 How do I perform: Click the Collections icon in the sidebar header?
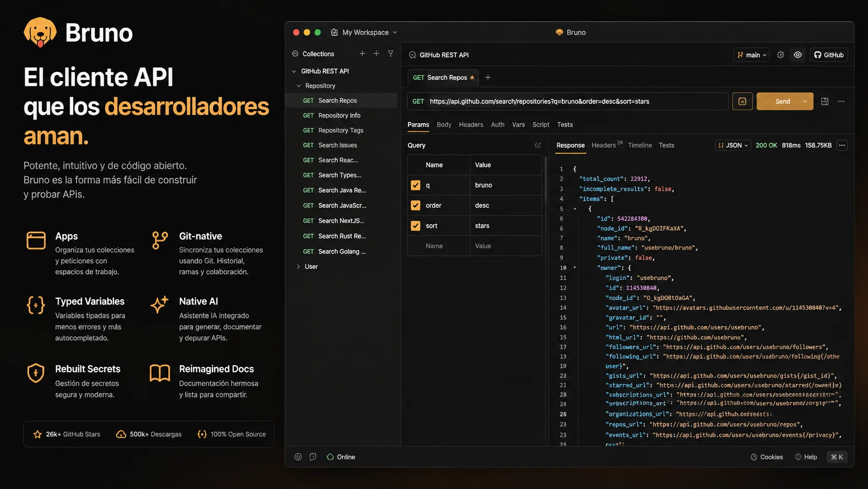click(295, 54)
